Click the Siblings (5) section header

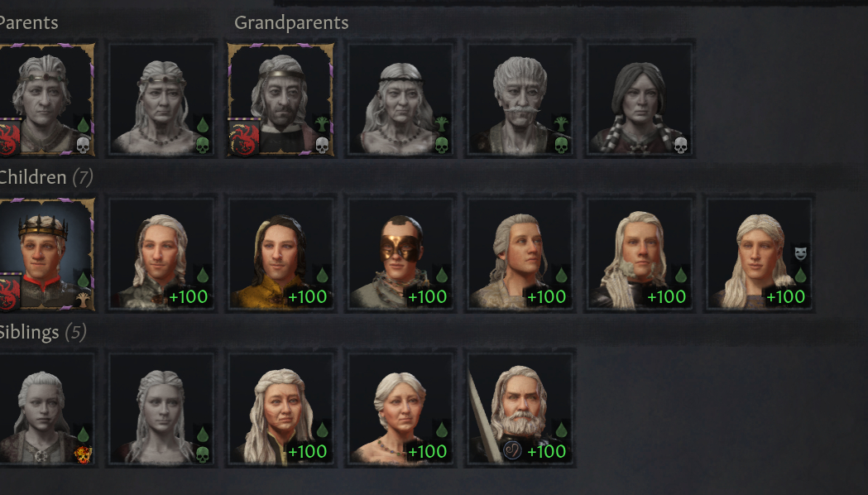43,332
